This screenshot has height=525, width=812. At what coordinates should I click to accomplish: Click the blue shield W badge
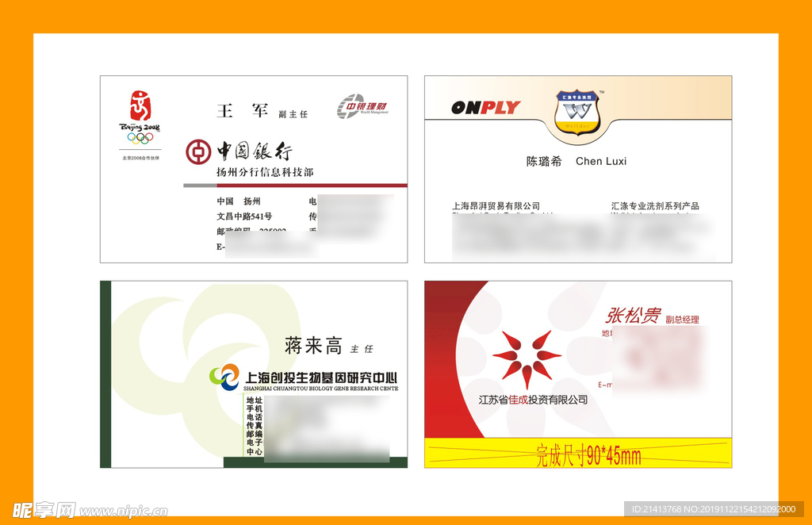578,112
